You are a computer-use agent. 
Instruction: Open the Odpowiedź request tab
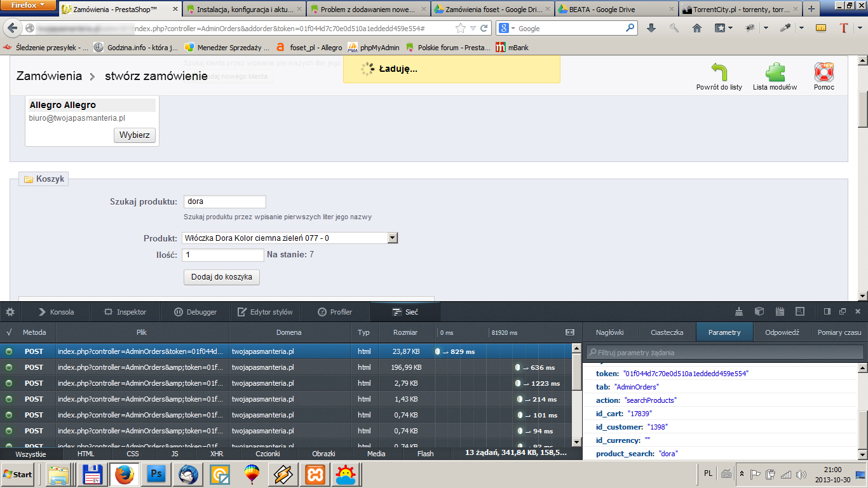(782, 332)
